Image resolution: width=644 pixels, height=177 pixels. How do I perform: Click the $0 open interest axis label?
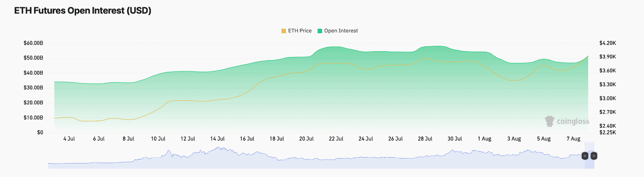click(x=40, y=133)
